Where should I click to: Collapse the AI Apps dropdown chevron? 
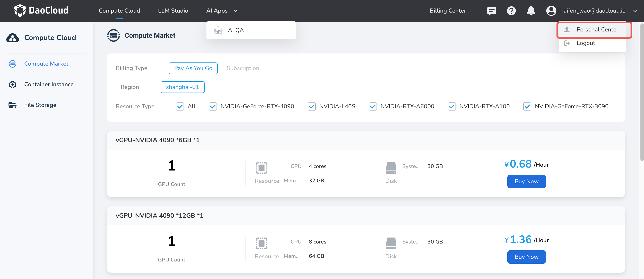pos(235,11)
